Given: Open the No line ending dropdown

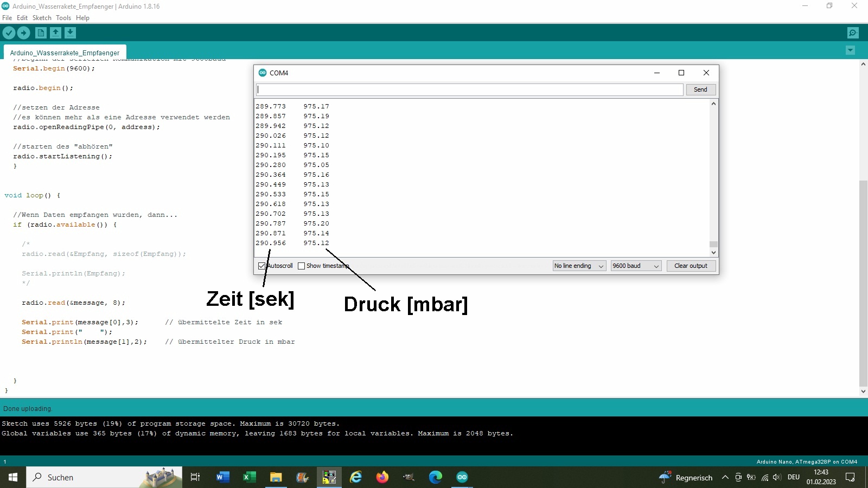Looking at the screenshot, I should click(579, 266).
